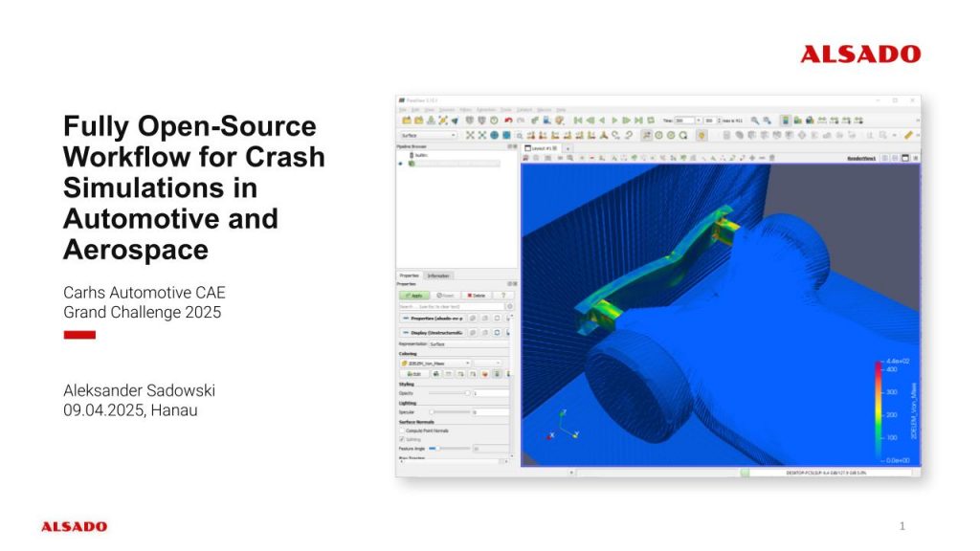The width and height of the screenshot is (980, 551).
Task: Click the Open file folder icon
Action: tap(407, 121)
